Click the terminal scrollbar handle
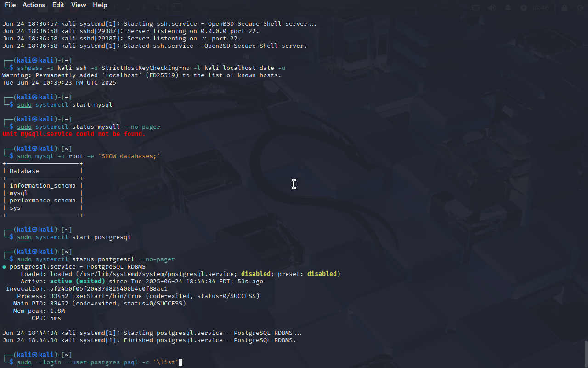The image size is (588, 368). coord(586,353)
